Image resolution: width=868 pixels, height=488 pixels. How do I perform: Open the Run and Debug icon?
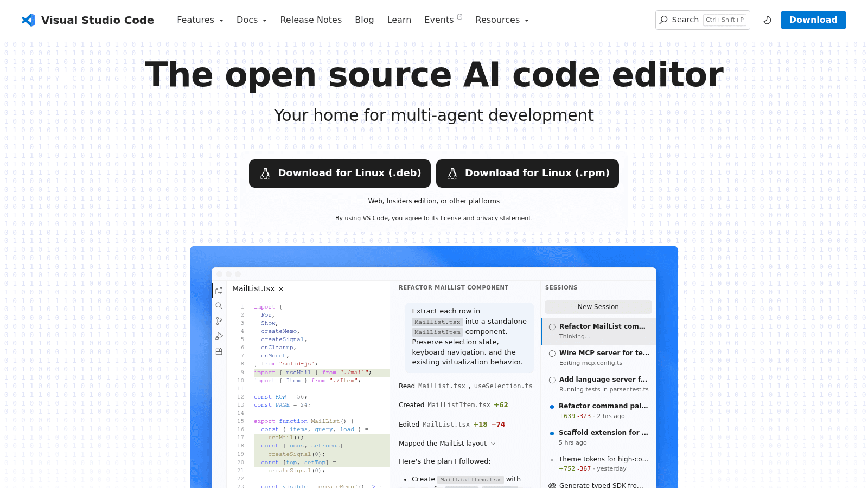pyautogui.click(x=219, y=336)
